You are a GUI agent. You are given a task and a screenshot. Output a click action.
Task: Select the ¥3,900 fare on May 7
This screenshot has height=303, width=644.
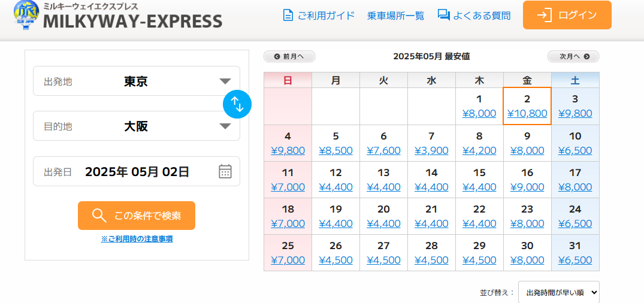(x=431, y=150)
